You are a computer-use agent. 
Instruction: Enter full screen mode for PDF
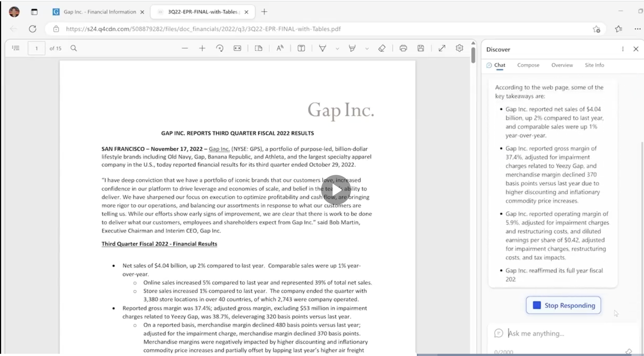[442, 48]
